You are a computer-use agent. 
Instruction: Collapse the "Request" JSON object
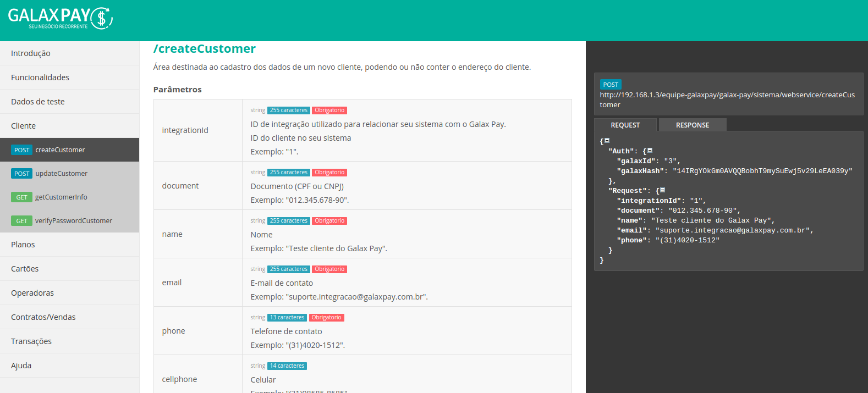(x=663, y=190)
